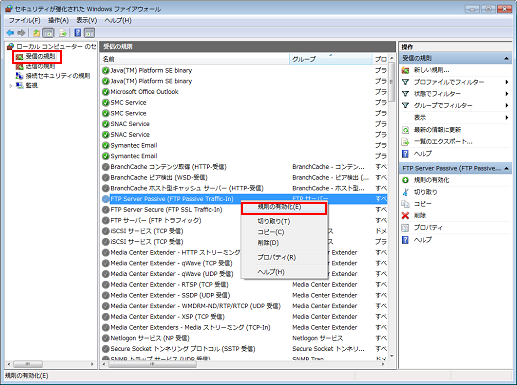Image resolution: width=517 pixels, height=385 pixels.
Task: Click プロパティ action in actions pane
Action: point(428,228)
